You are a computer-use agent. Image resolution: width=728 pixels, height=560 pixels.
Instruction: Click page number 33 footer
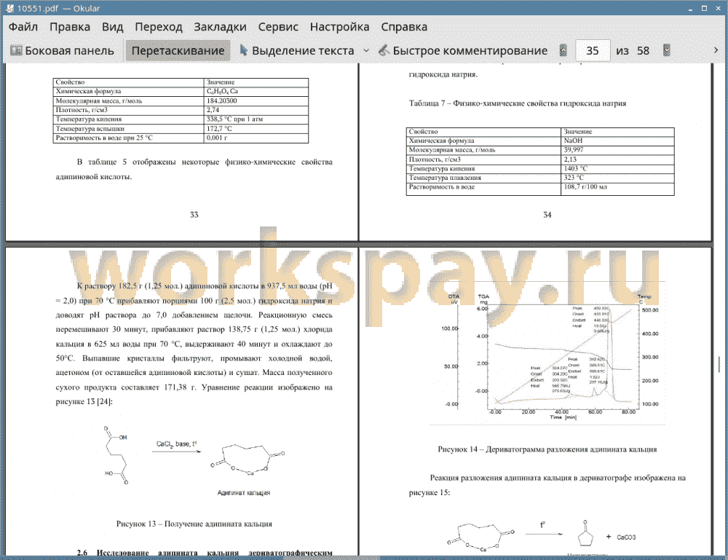click(194, 215)
